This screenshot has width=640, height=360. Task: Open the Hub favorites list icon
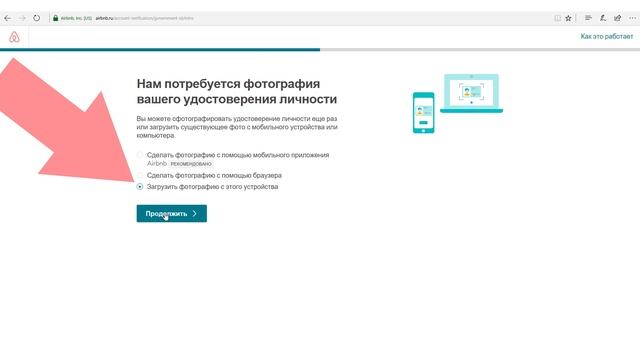[x=588, y=18]
